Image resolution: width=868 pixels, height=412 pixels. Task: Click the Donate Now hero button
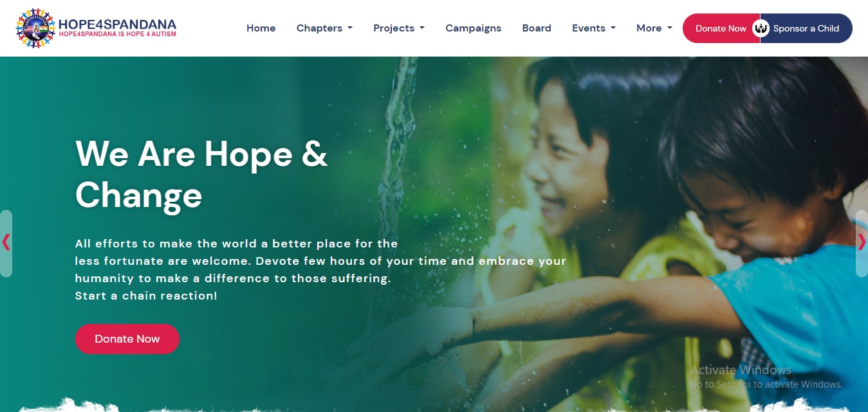click(x=127, y=339)
